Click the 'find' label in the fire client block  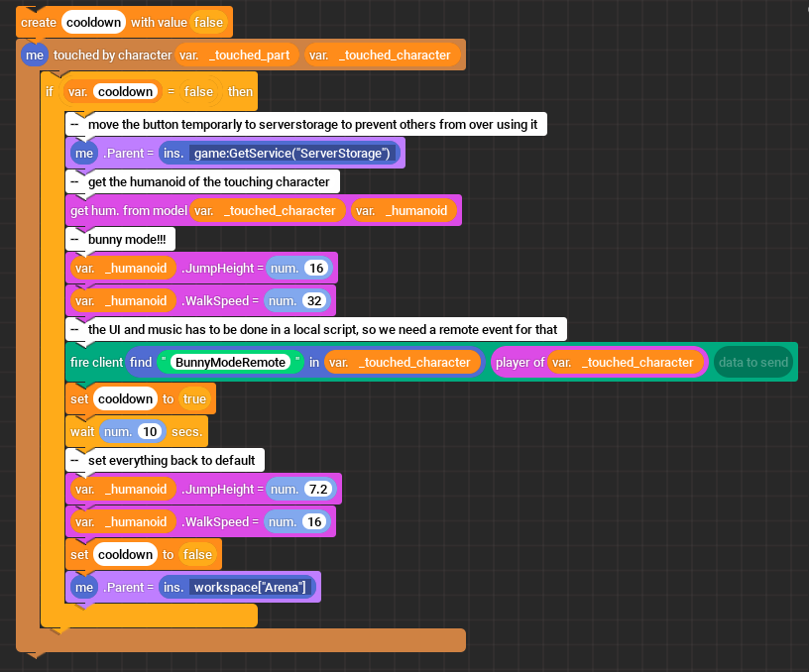pos(141,362)
